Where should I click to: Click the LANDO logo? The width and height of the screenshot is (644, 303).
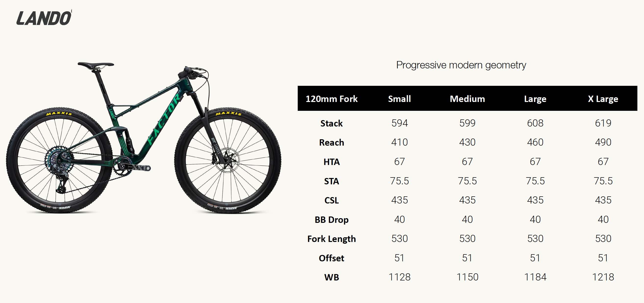44,18
